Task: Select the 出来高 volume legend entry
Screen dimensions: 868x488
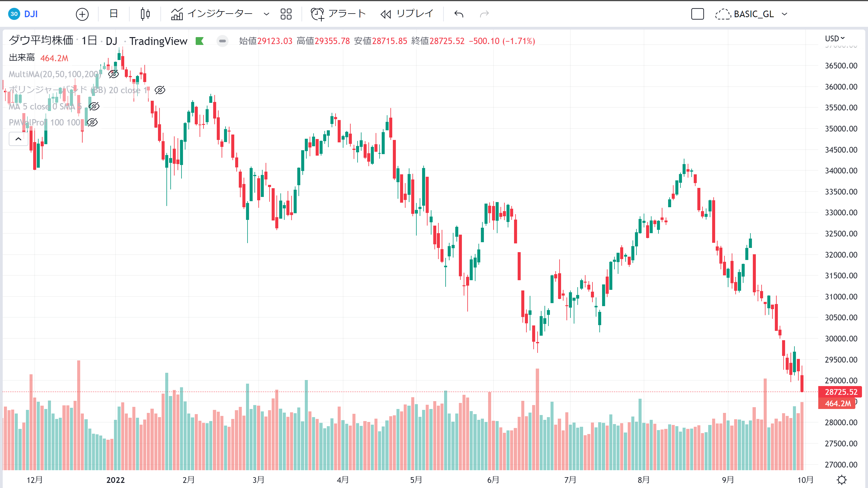Action: pos(22,58)
